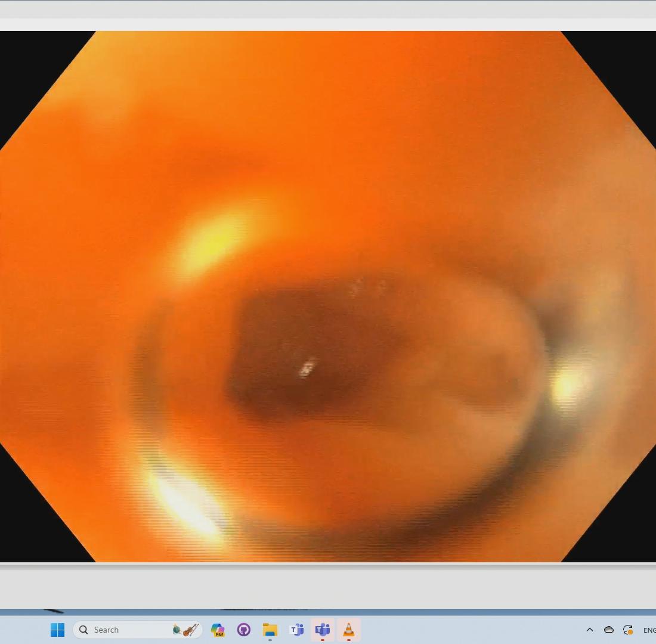Viewport: 656px width, 644px height.
Task: Click the music search highlight icon
Action: pos(185,629)
